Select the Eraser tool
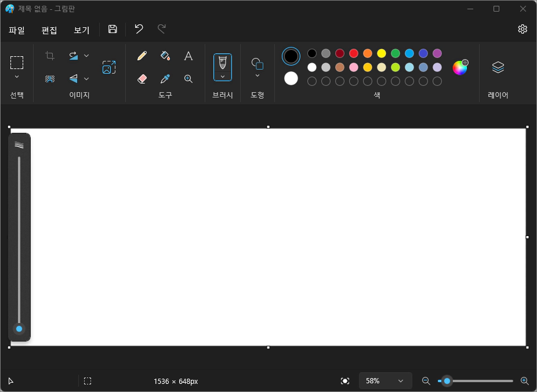The width and height of the screenshot is (537, 392). pyautogui.click(x=141, y=79)
